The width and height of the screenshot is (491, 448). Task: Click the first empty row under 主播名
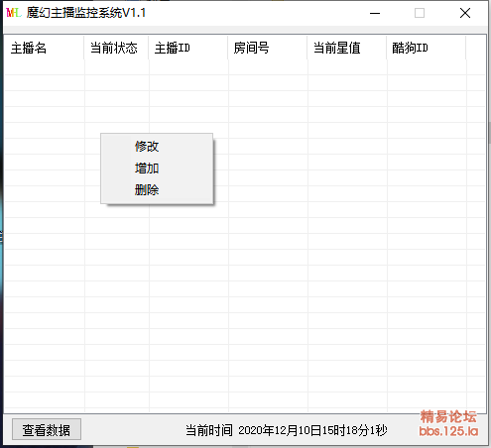[x=45, y=67]
